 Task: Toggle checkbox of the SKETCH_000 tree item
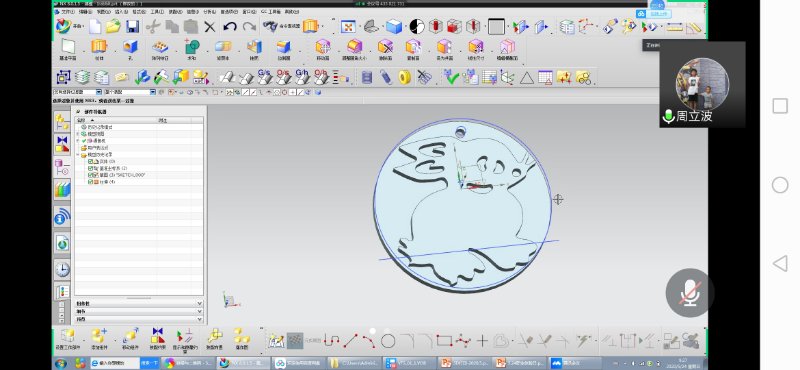click(90, 175)
